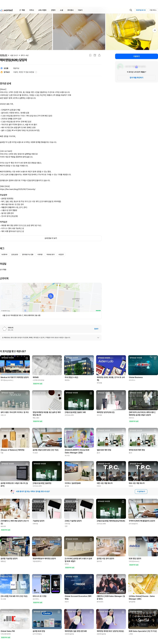
Task: Bookmark the B2B 영업 담당자 Dabeeo card
Action: pyautogui.click(x=155, y=539)
